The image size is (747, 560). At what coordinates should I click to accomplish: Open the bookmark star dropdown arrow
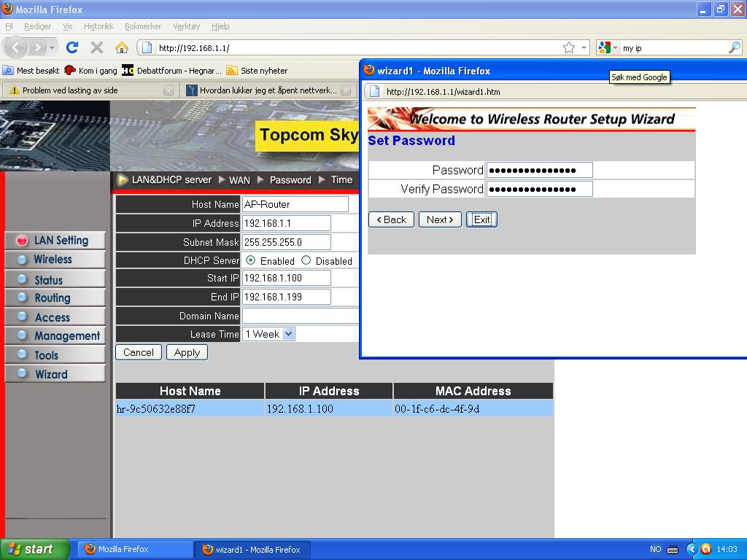click(x=584, y=47)
